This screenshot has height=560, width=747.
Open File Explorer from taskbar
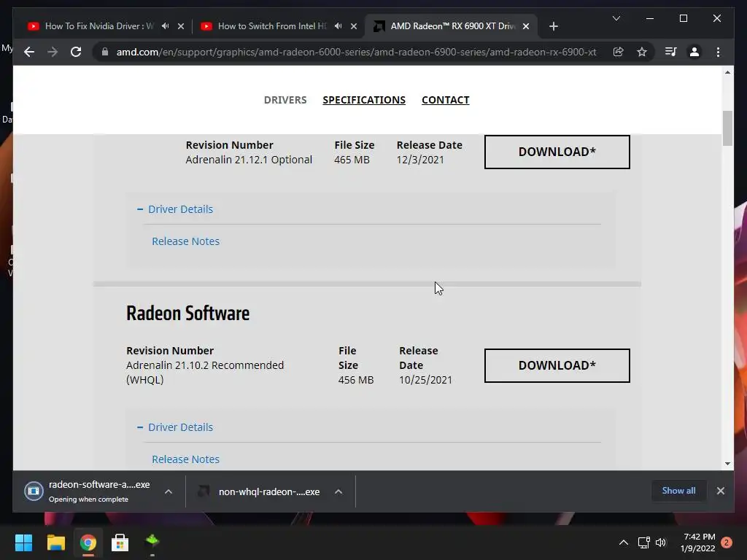tap(55, 542)
